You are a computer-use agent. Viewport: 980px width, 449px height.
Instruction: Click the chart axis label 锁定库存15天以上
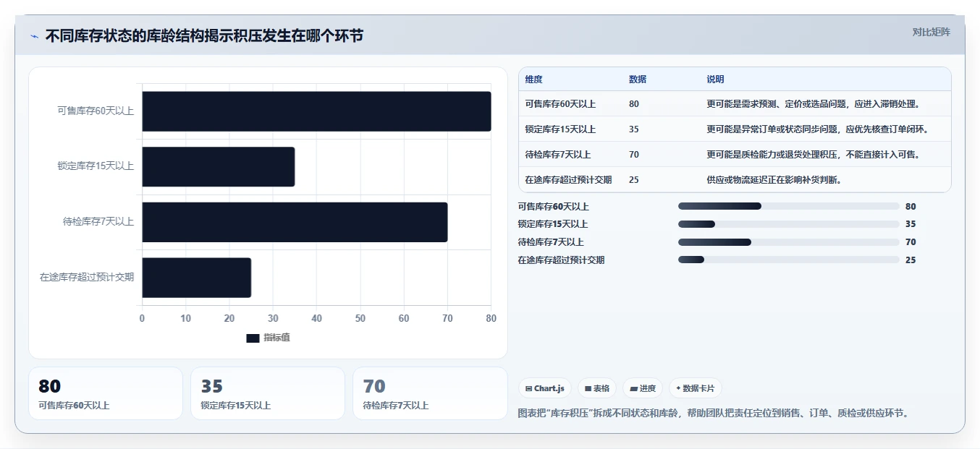click(96, 166)
